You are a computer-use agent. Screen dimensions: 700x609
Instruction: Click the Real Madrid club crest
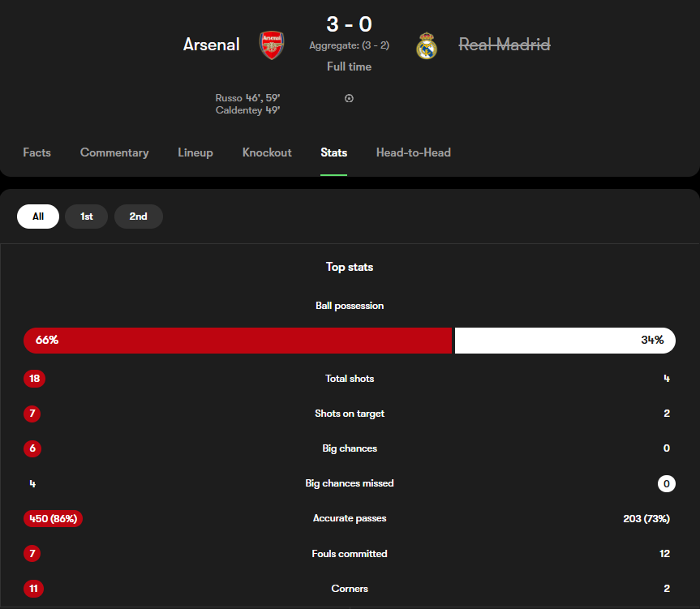click(x=427, y=45)
